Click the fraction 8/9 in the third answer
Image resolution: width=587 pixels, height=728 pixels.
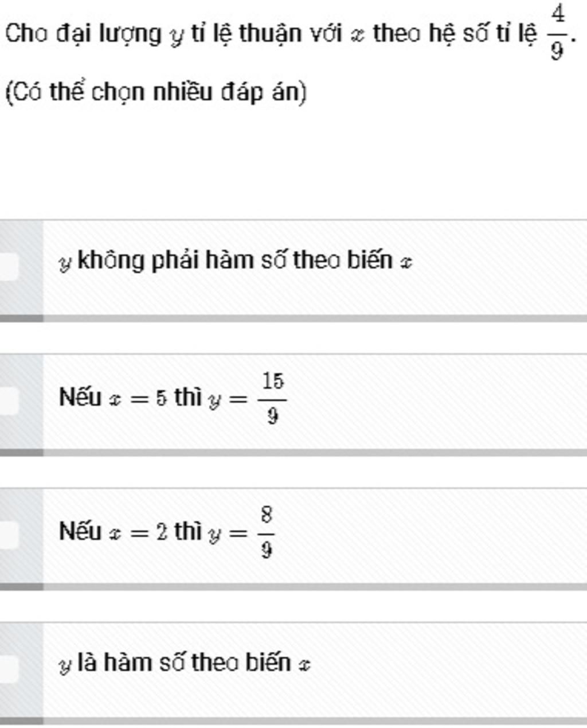point(266,532)
